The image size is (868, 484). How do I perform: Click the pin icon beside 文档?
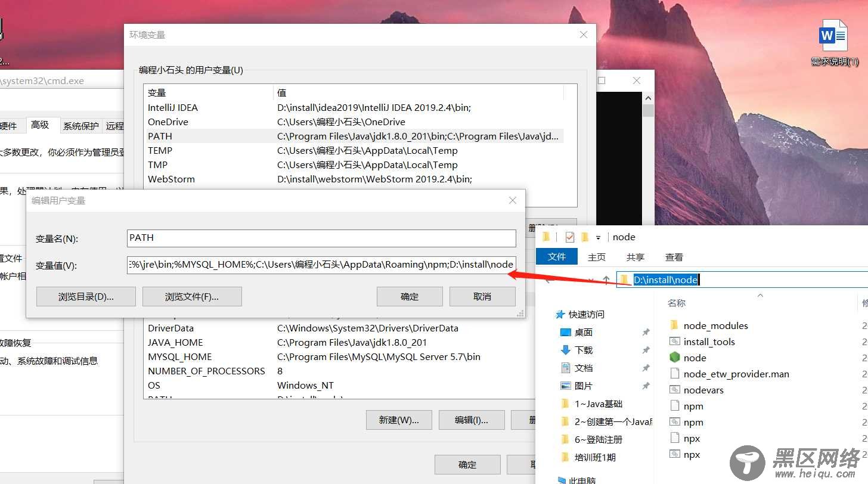point(646,368)
